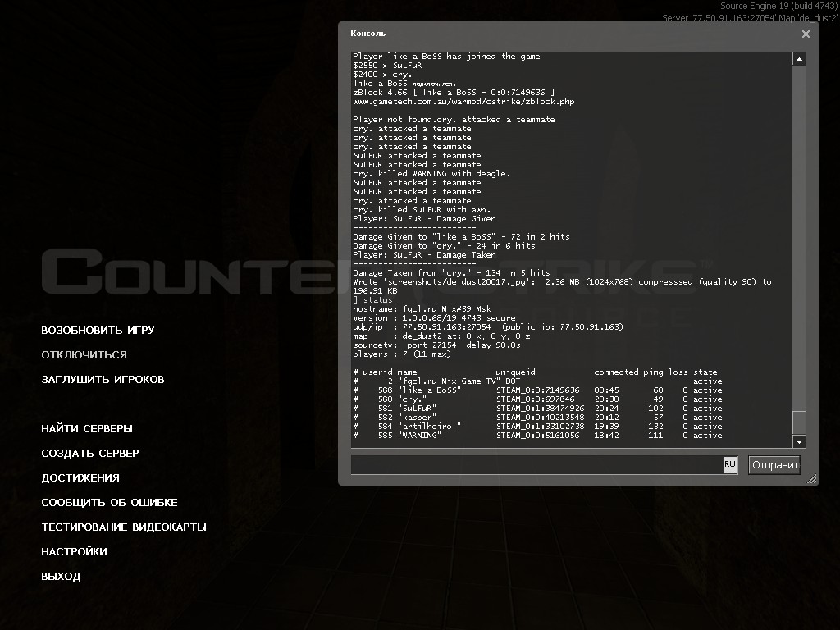Click the console scrollbar up arrow
Image resolution: width=840 pixels, height=630 pixels.
tap(799, 59)
